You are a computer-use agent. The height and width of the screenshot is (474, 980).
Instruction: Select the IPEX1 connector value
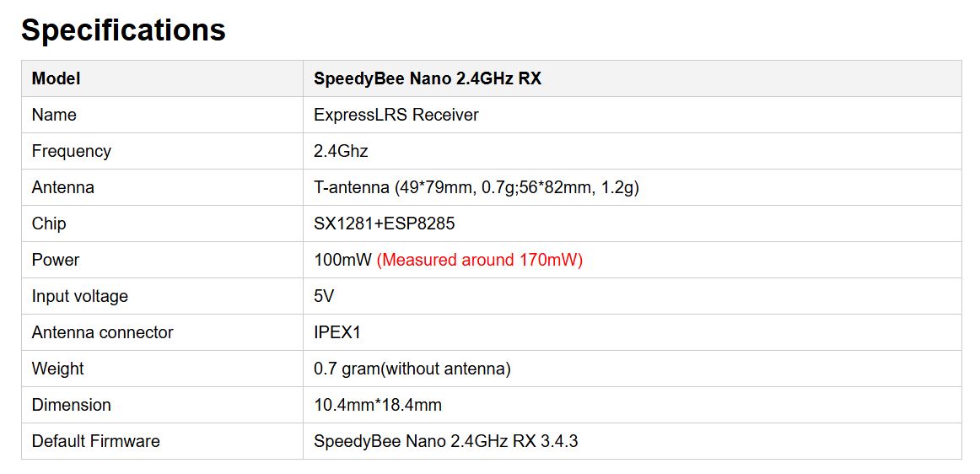pyautogui.click(x=337, y=332)
